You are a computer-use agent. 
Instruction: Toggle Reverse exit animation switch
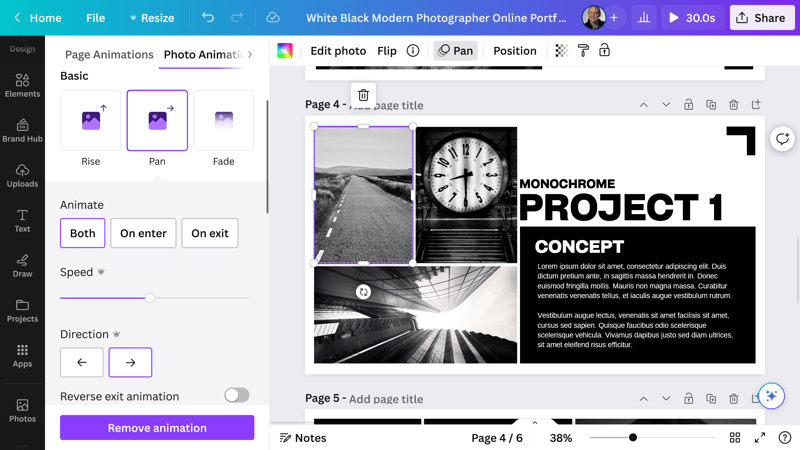tap(237, 395)
